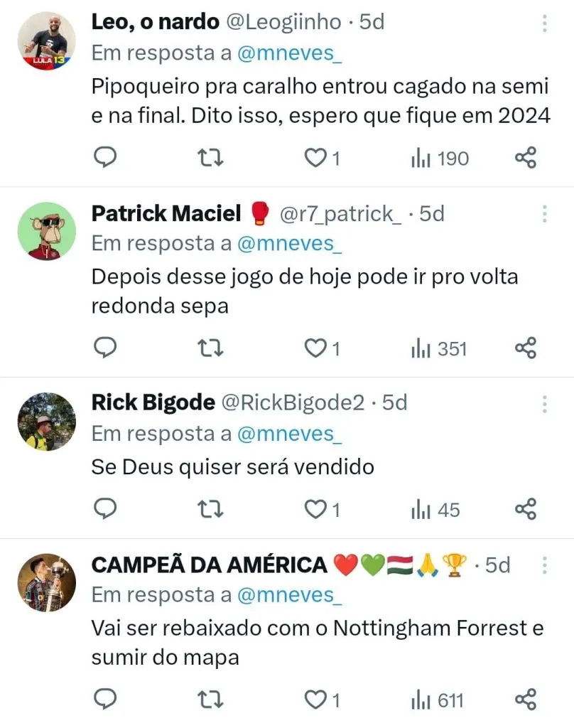Reply to Rick Bigode's post
Screen dimensions: 574x728
105,510
